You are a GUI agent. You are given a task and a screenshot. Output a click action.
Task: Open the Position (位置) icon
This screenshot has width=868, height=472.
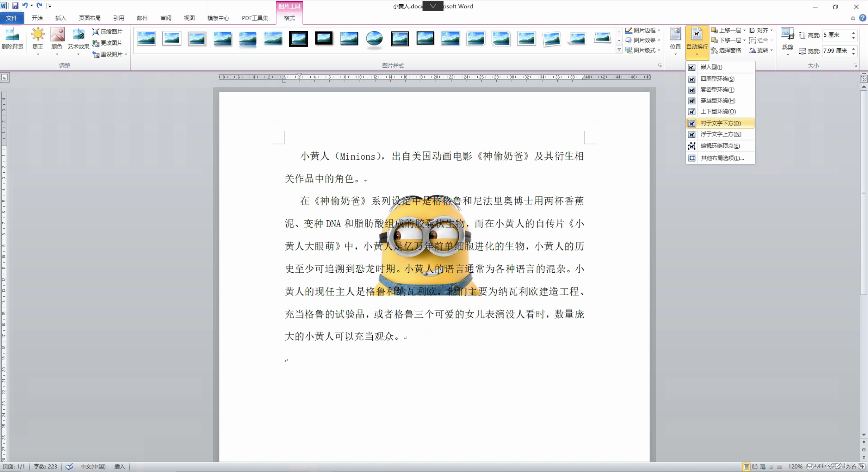click(675, 35)
